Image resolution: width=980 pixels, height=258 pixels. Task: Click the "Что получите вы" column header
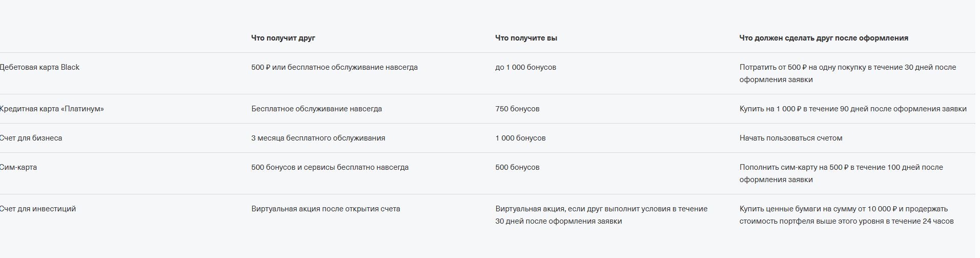click(526, 38)
